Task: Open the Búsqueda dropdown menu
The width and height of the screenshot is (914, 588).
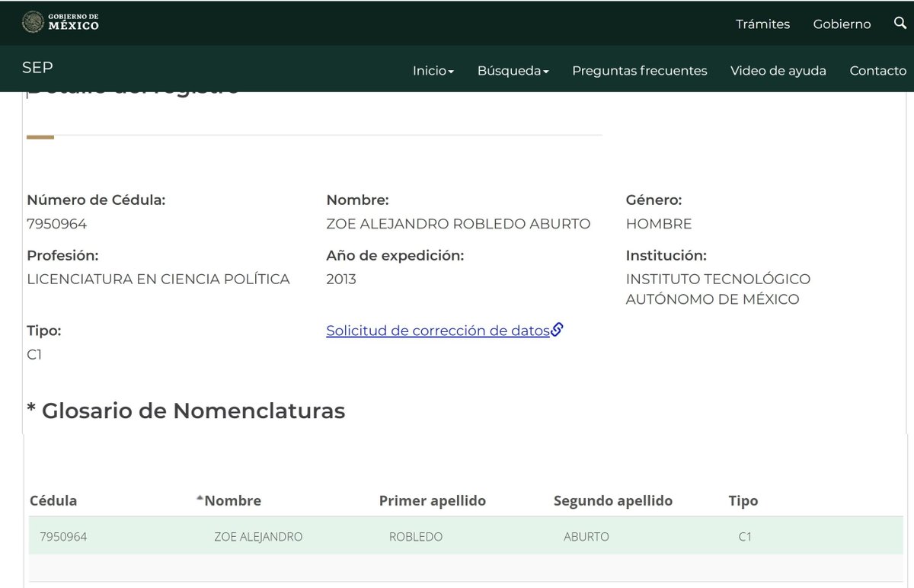Action: 512,70
